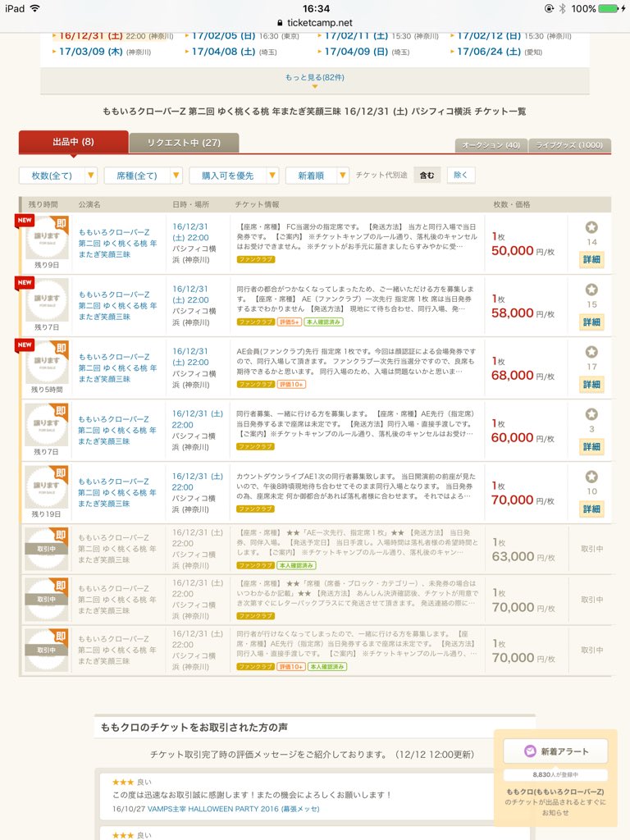
Task: Expand もっと見る(82件) dates list
Action: [x=315, y=80]
